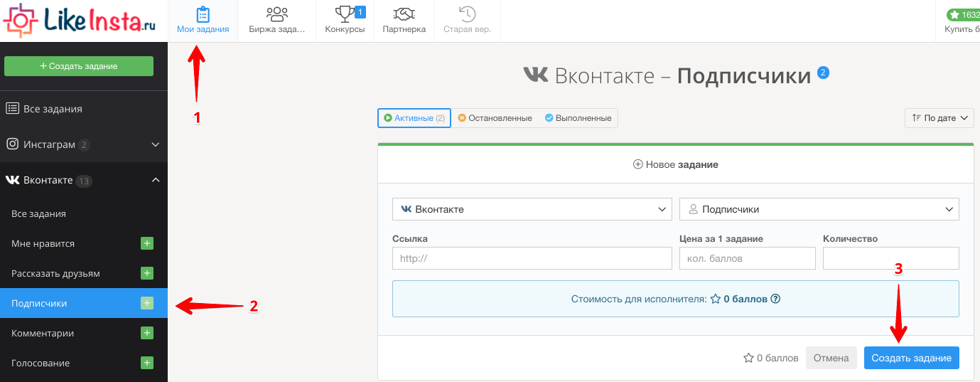Click the VK icon in sidebar
This screenshot has width=980, height=382.
(x=12, y=181)
